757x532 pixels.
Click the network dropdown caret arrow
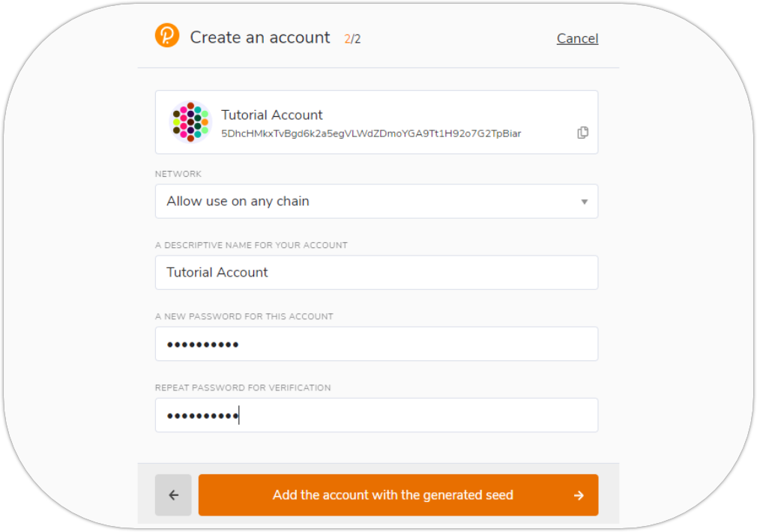point(584,202)
